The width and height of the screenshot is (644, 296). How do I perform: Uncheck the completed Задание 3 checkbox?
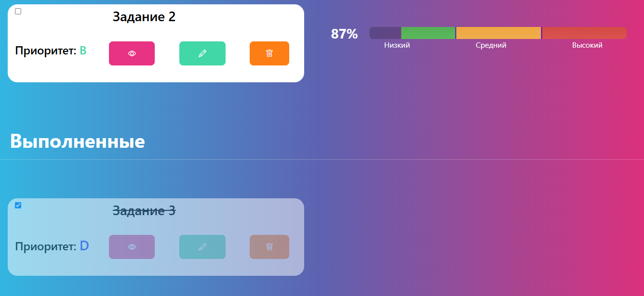coord(18,206)
